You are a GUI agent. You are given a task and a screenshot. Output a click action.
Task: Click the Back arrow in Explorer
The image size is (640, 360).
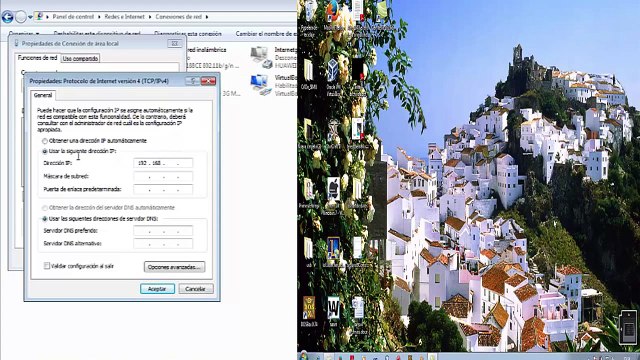tap(7, 17)
